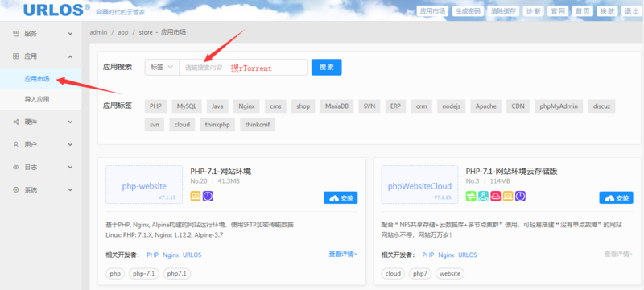This screenshot has width=644, height=290.
Task: Click the 服务 sidebar icon
Action: pyautogui.click(x=16, y=34)
